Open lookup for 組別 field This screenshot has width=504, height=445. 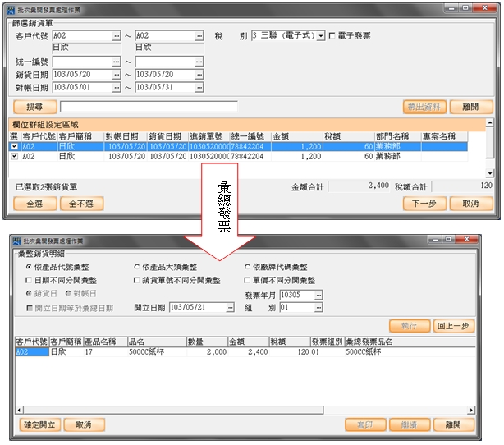tap(318, 307)
